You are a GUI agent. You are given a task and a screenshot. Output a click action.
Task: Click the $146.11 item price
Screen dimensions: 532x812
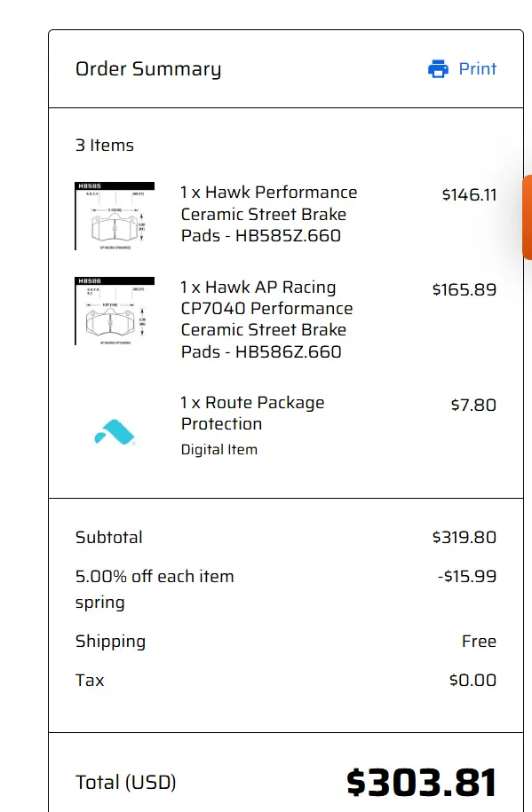[x=469, y=194]
